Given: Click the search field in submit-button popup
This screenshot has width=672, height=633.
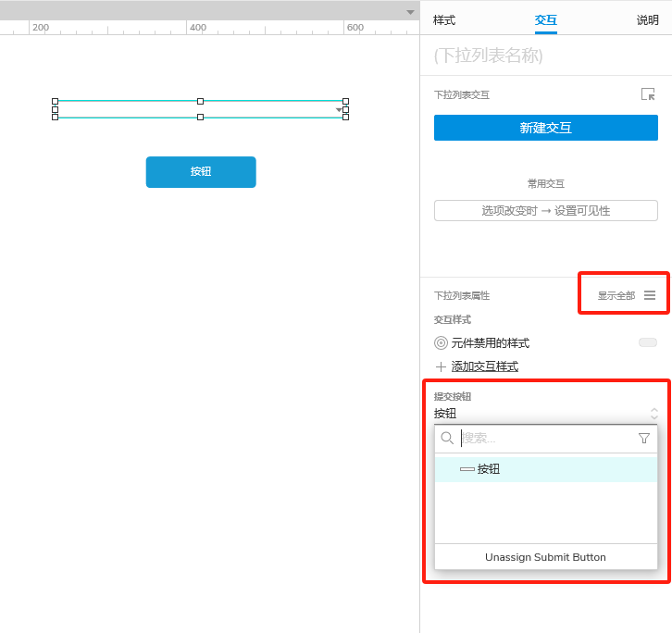Looking at the screenshot, I should [x=547, y=438].
